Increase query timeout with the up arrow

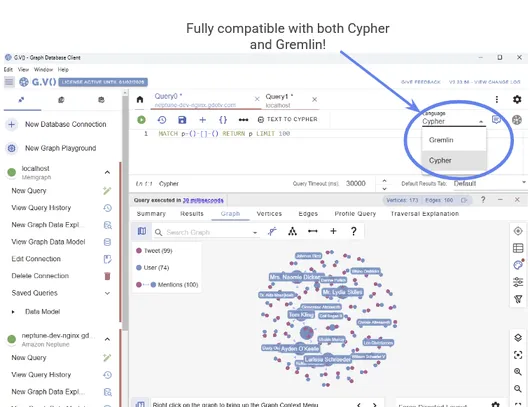pyautogui.click(x=384, y=180)
